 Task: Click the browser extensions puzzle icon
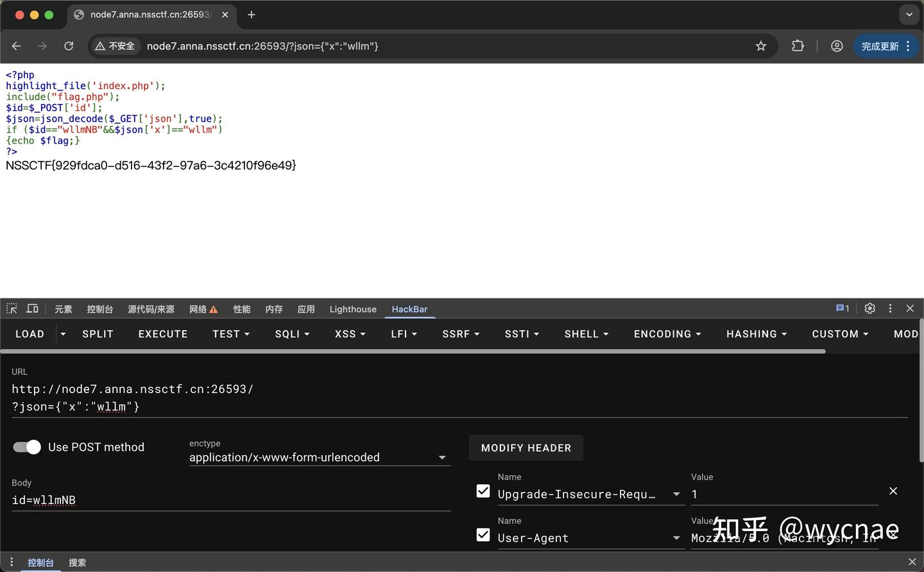(x=798, y=46)
